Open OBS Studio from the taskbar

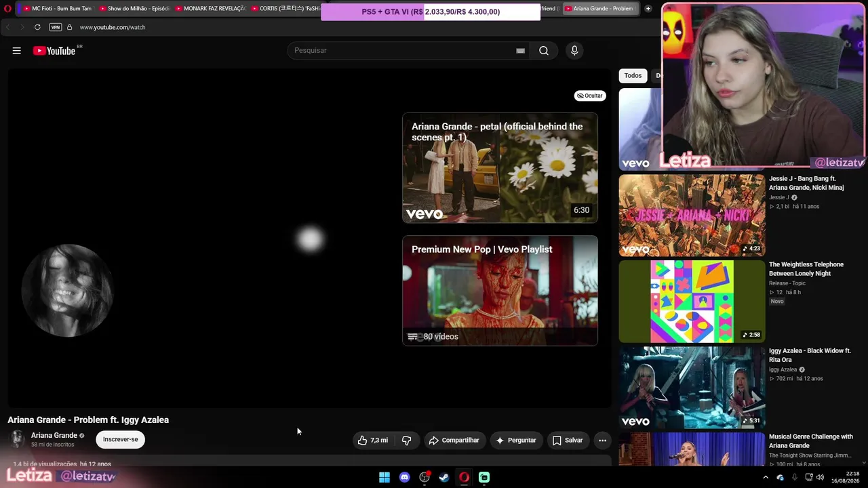[425, 477]
